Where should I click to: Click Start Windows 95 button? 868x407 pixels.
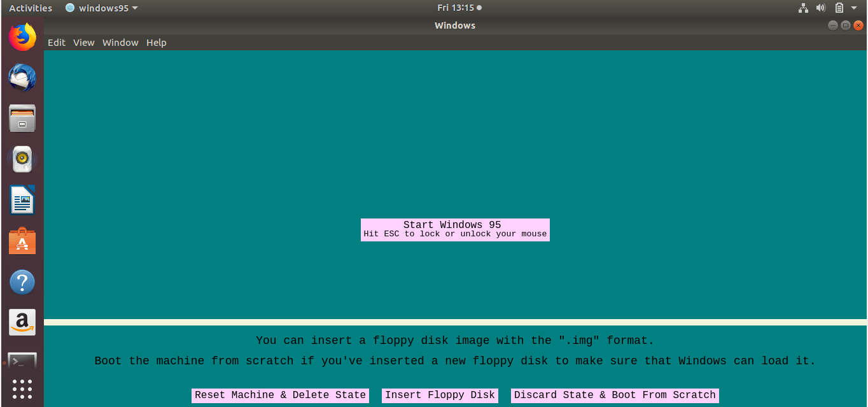coord(454,229)
